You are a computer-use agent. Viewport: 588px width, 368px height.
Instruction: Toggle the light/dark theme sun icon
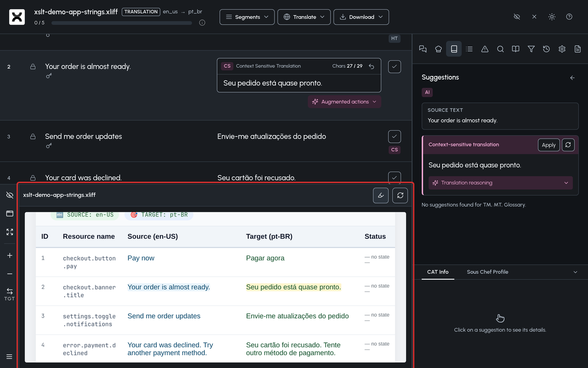tap(552, 17)
